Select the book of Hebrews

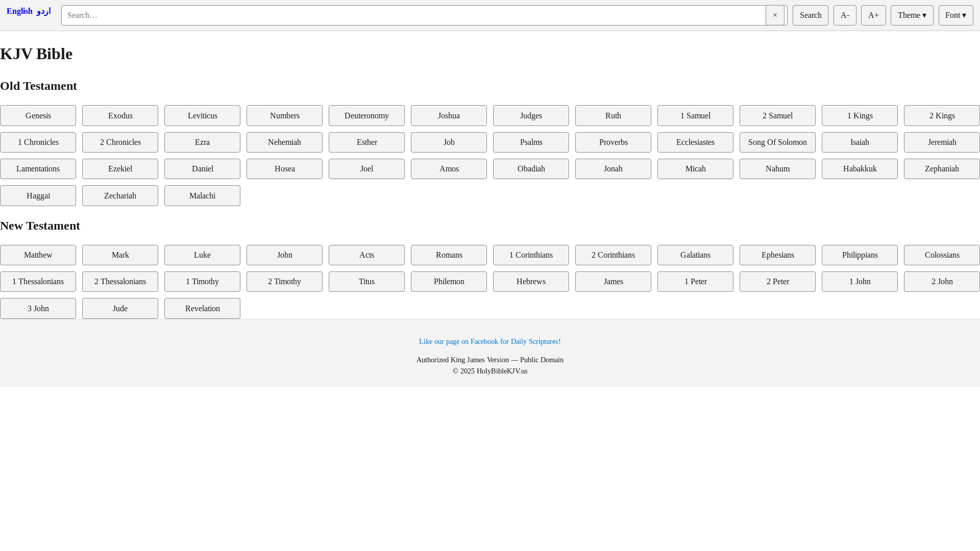click(531, 282)
